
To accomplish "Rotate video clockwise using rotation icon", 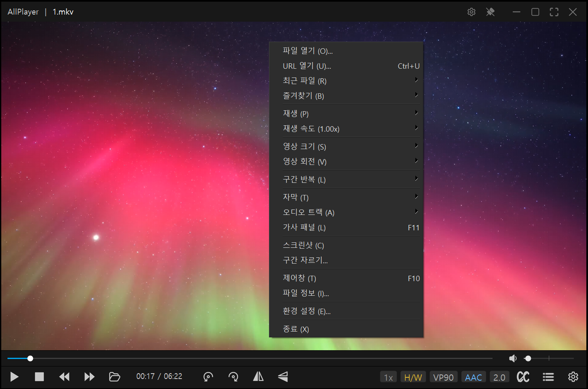I will tap(233, 377).
